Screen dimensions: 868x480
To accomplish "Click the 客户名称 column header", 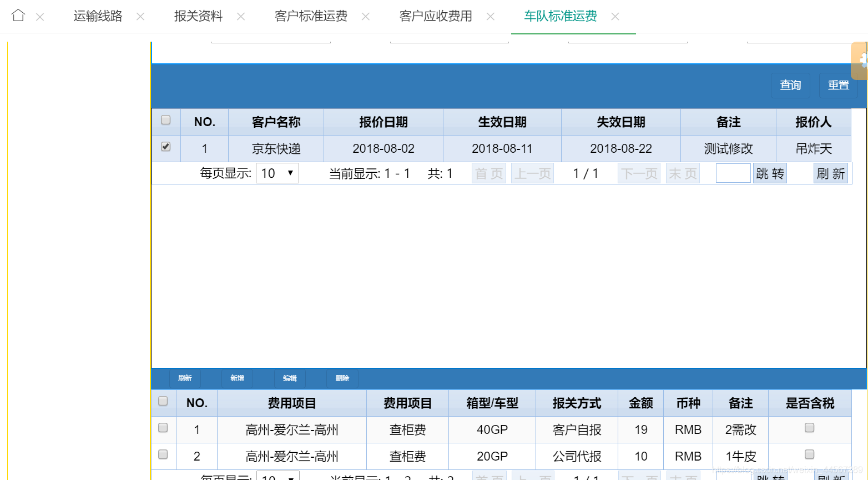I will (x=276, y=122).
